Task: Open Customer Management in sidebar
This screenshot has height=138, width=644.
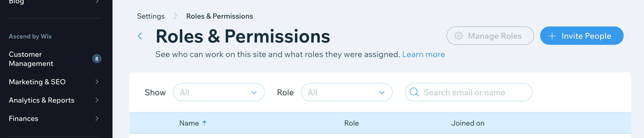Action: pos(31,59)
